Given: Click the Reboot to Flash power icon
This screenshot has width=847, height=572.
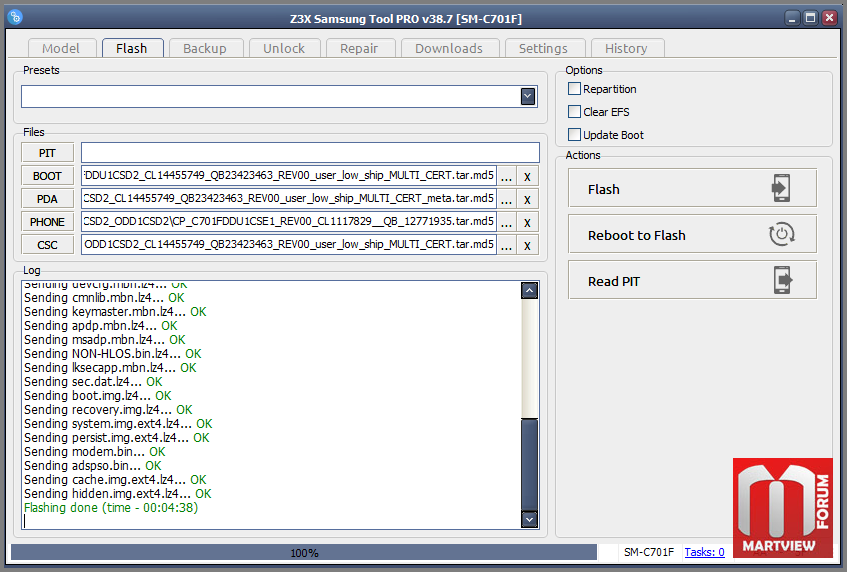Looking at the screenshot, I should click(781, 234).
